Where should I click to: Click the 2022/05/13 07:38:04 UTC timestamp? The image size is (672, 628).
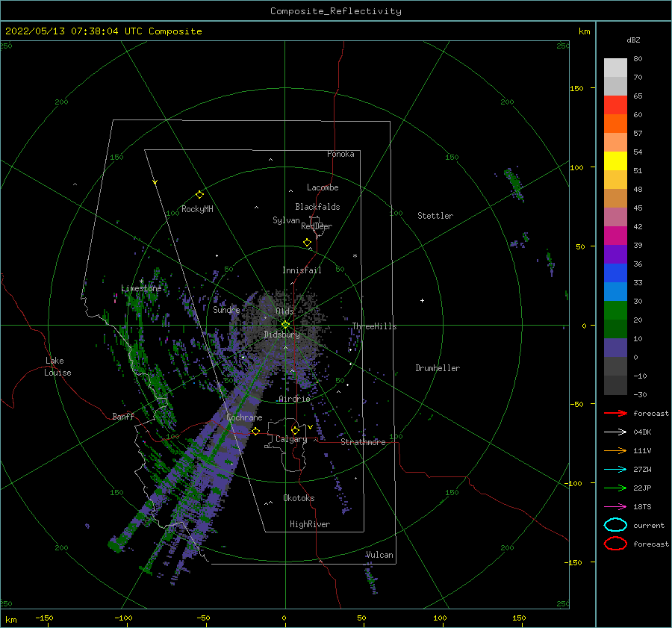click(x=74, y=31)
